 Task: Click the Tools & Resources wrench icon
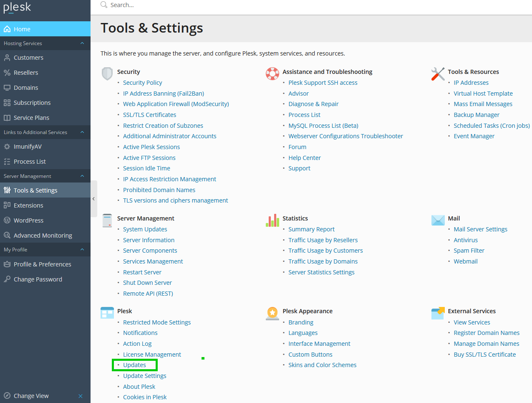point(438,74)
